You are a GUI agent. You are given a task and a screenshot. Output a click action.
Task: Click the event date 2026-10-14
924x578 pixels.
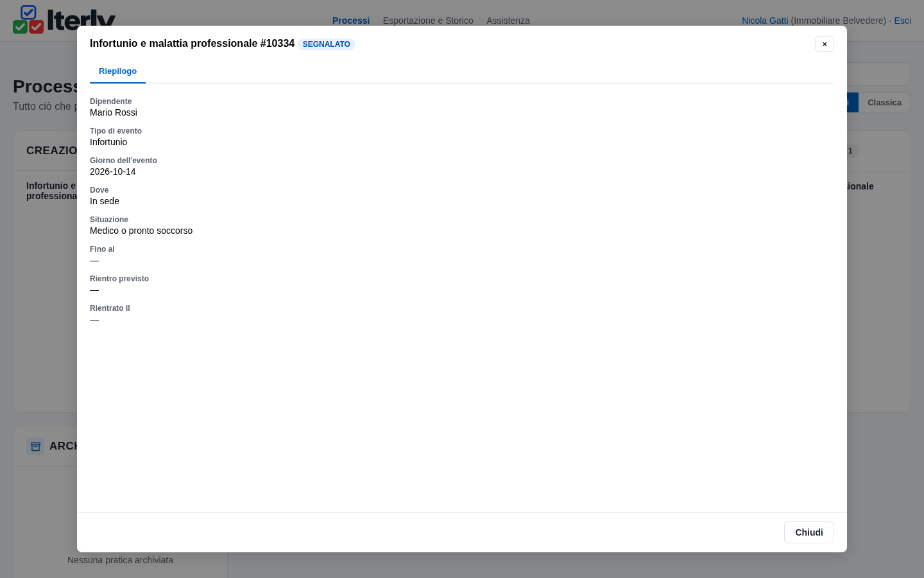pyautogui.click(x=113, y=171)
